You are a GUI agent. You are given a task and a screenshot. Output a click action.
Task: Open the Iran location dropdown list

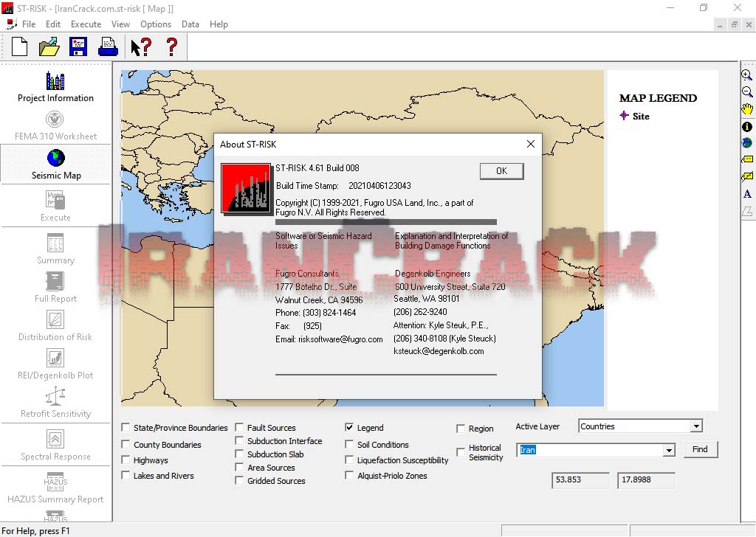click(x=670, y=449)
